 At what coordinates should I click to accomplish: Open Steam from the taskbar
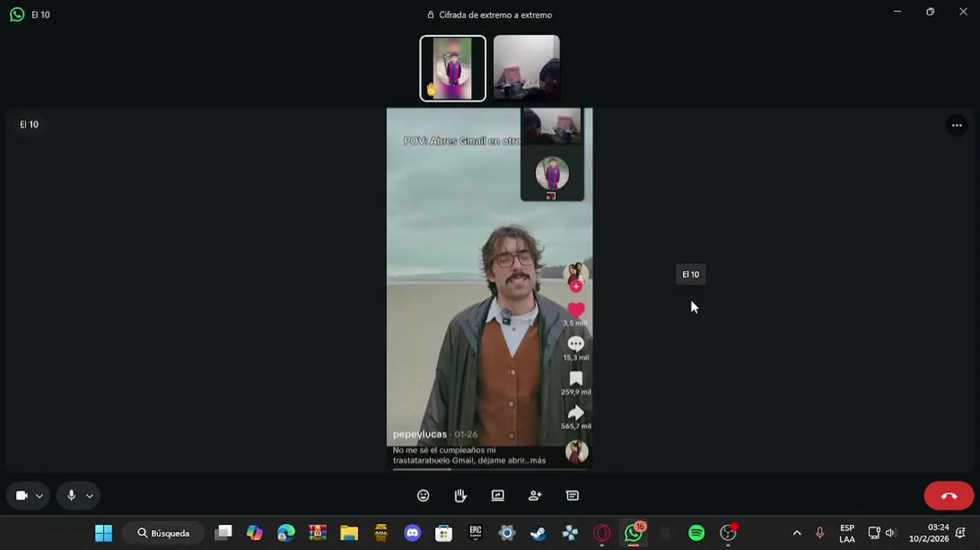[538, 533]
